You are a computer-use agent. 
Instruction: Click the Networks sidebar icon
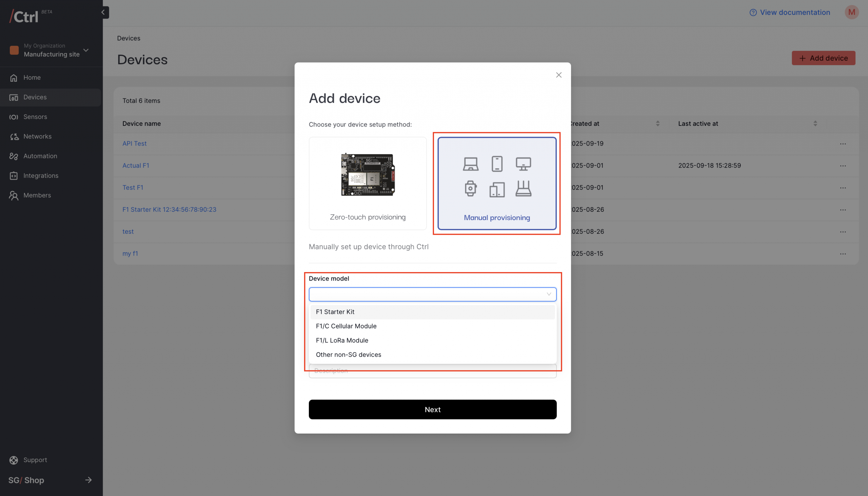[14, 137]
